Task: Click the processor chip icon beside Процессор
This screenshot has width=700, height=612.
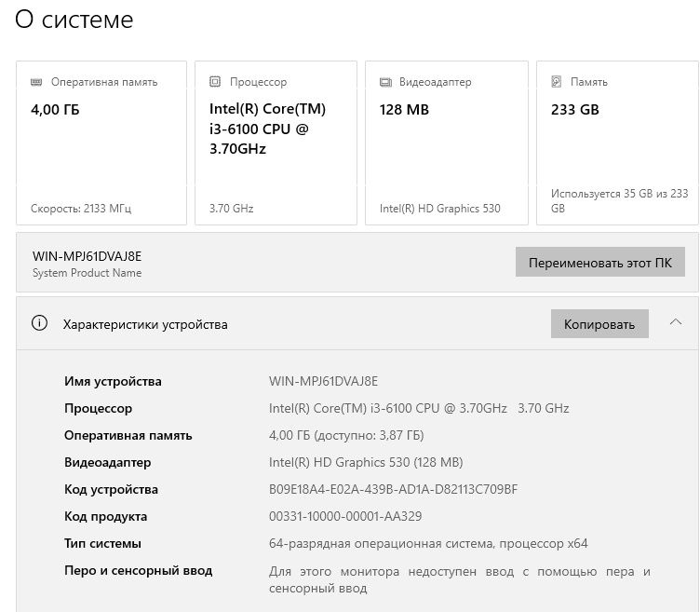Action: [x=215, y=82]
